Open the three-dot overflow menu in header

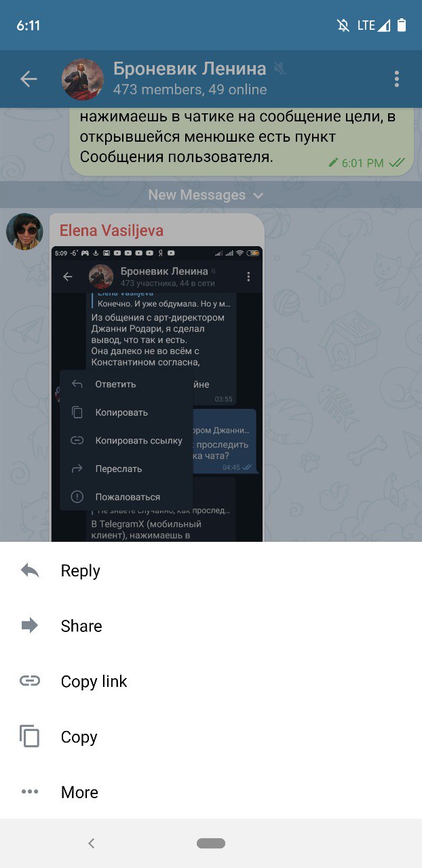point(397,79)
